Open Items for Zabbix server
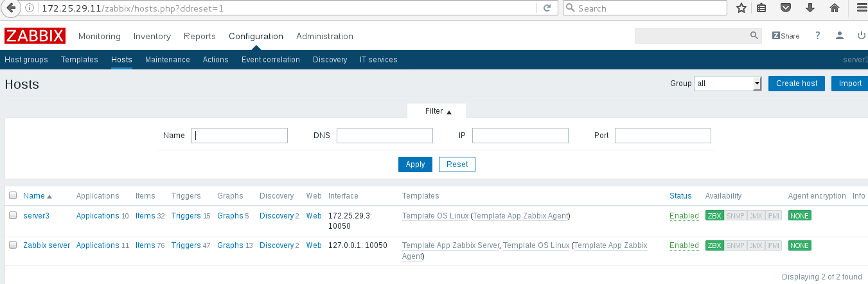Screen dimensions: 868x284 [x=145, y=245]
